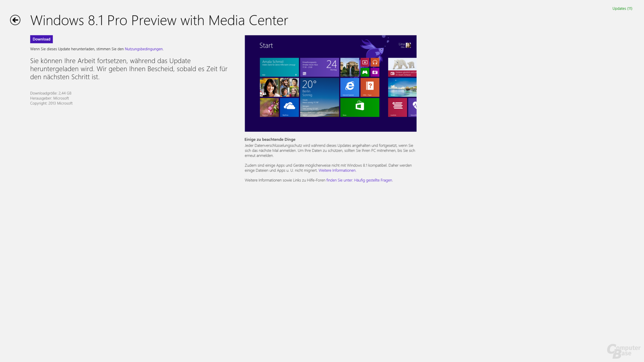Image resolution: width=644 pixels, height=362 pixels.
Task: Click the Calendar tile showing 24
Action: click(x=319, y=67)
